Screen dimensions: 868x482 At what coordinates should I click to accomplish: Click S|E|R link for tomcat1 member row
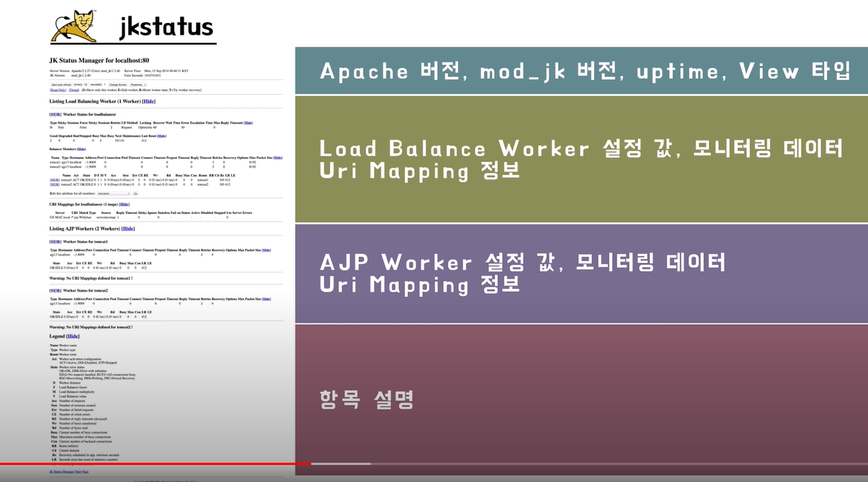tap(55, 180)
